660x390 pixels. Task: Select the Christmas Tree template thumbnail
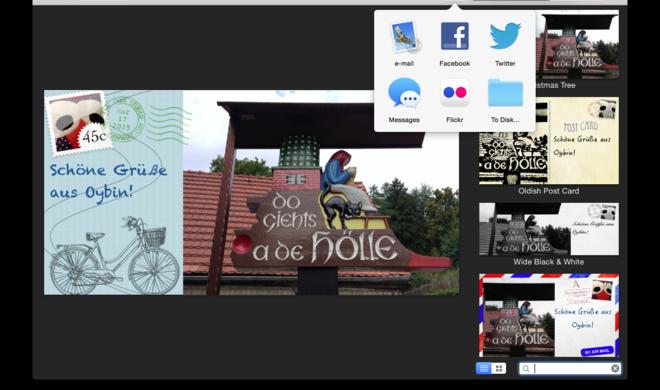point(578,45)
